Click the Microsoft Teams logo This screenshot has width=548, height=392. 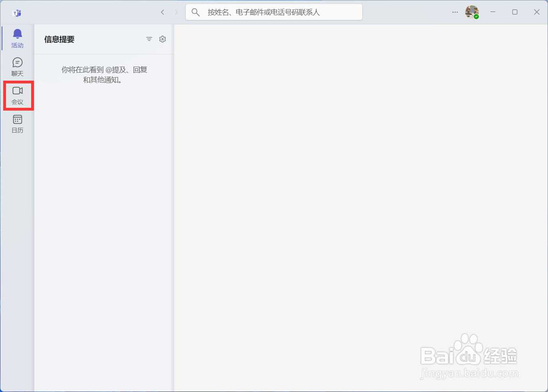coord(16,12)
